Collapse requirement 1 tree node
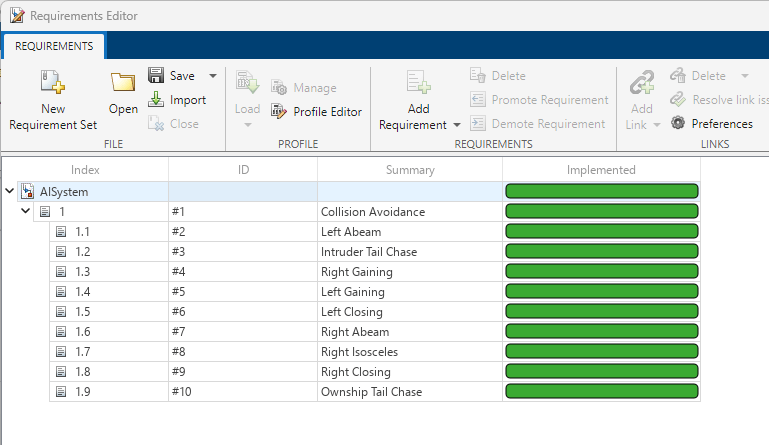This screenshot has height=445, width=769. pyautogui.click(x=26, y=211)
